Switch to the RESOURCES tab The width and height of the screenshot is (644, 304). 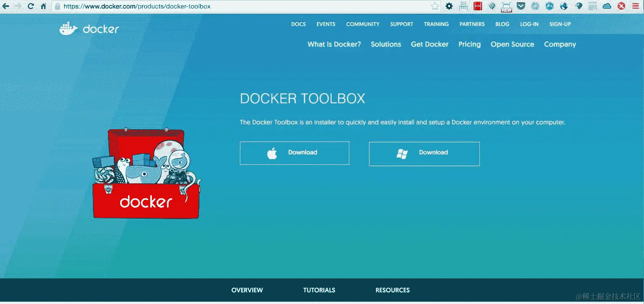point(393,290)
